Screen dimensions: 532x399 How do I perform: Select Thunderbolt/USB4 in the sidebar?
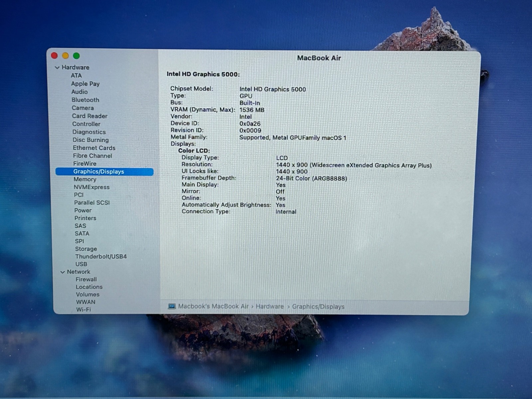click(101, 256)
